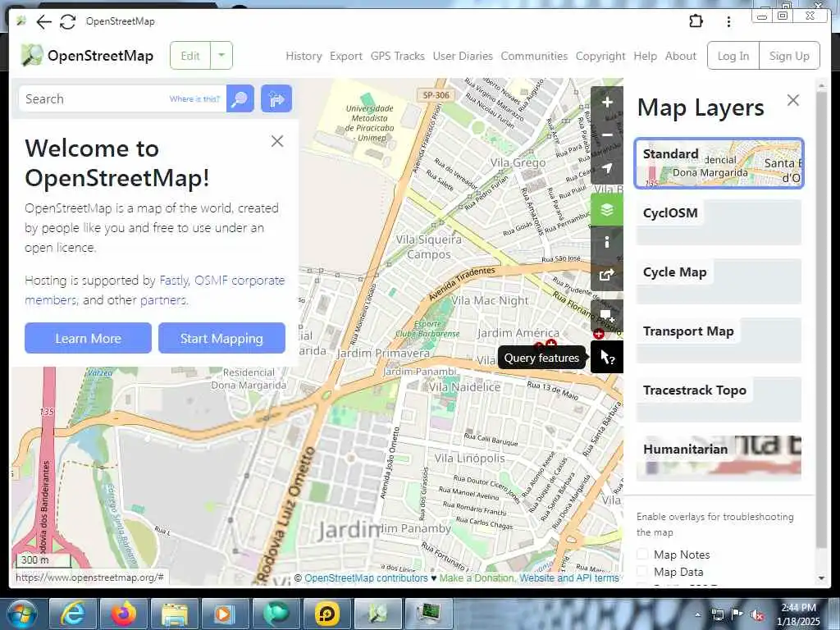Viewport: 840px width, 630px height.
Task: Click the Windows Start button
Action: tap(21, 614)
